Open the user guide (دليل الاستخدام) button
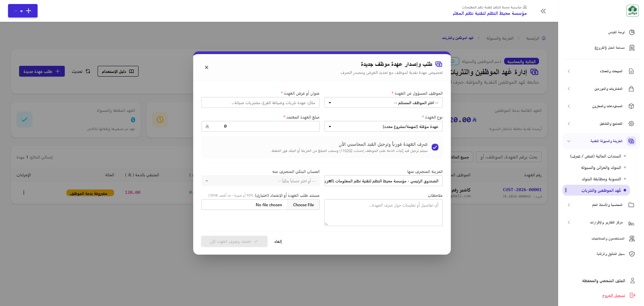The image size is (644, 306). point(118,71)
